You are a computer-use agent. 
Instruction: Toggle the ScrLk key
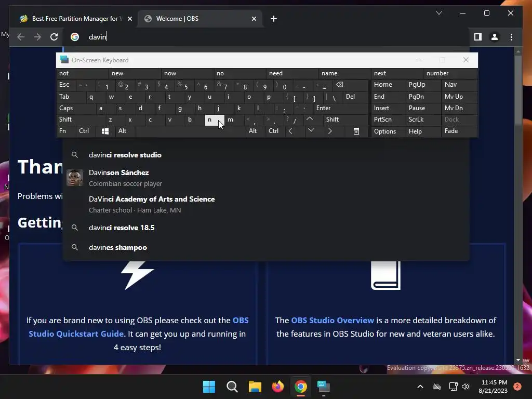click(423, 119)
